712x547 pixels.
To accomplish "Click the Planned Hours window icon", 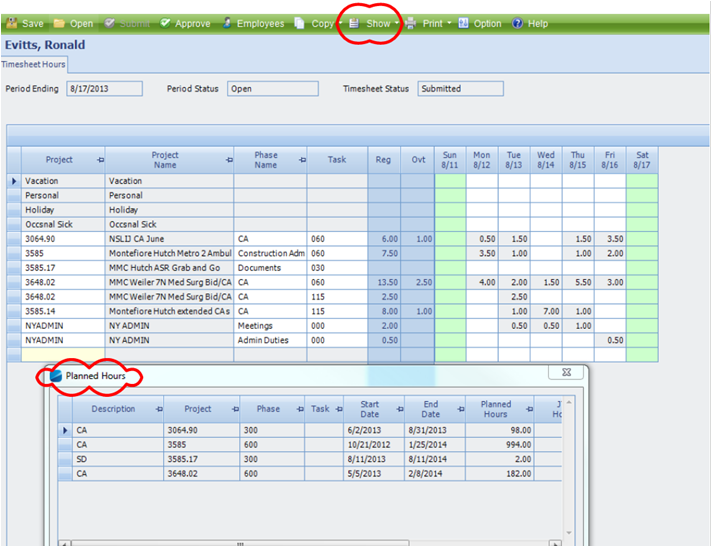I will tap(55, 376).
